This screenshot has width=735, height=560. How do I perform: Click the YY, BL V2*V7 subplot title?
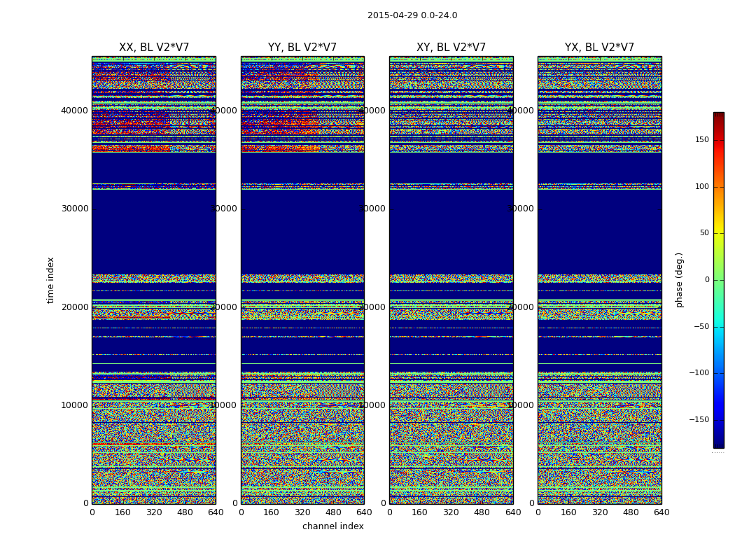302,48
